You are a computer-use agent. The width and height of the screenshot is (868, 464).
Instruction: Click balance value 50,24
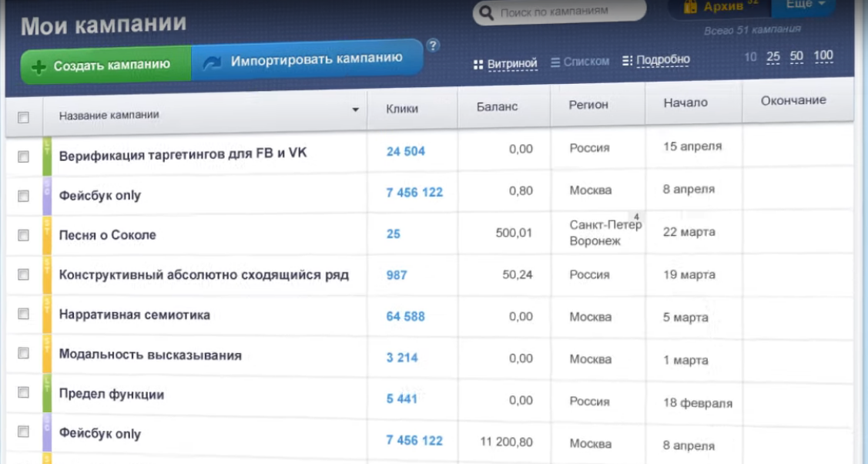[x=517, y=274]
